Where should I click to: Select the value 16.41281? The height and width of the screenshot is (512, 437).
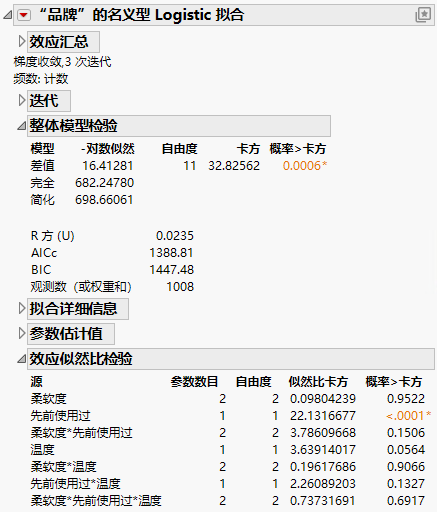coord(108,166)
